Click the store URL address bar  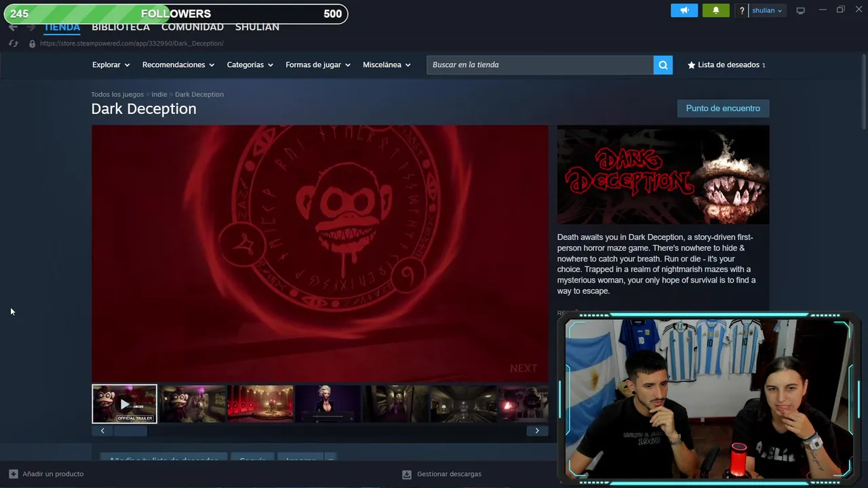132,43
